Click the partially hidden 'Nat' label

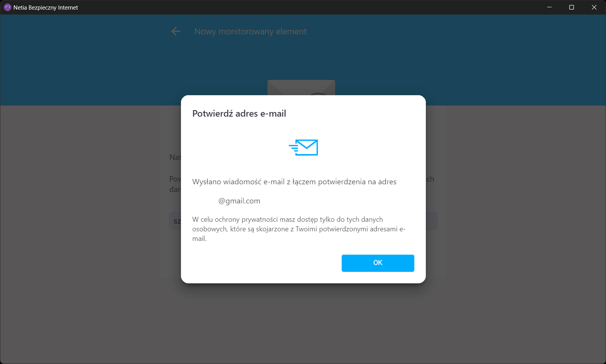pos(175,157)
